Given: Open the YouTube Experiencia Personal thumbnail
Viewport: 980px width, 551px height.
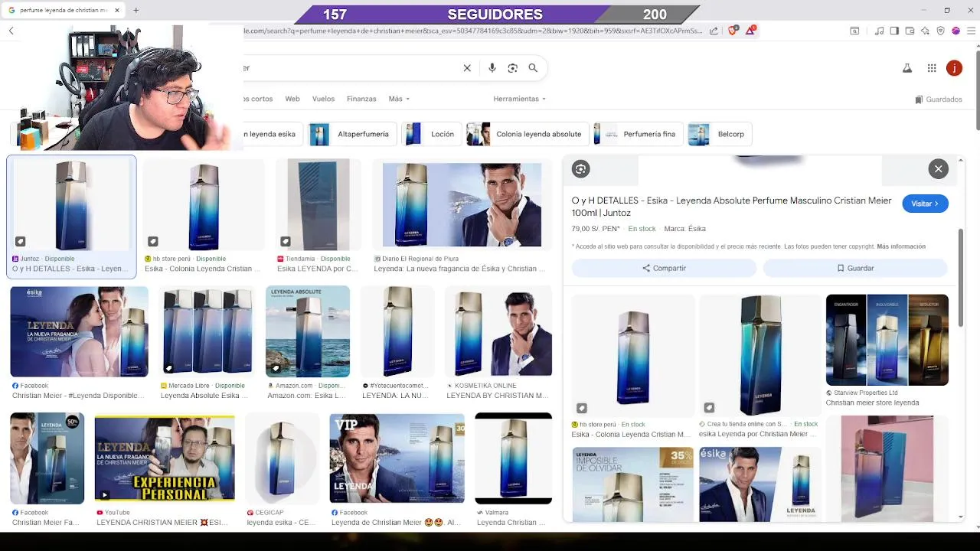Looking at the screenshot, I should coord(165,458).
